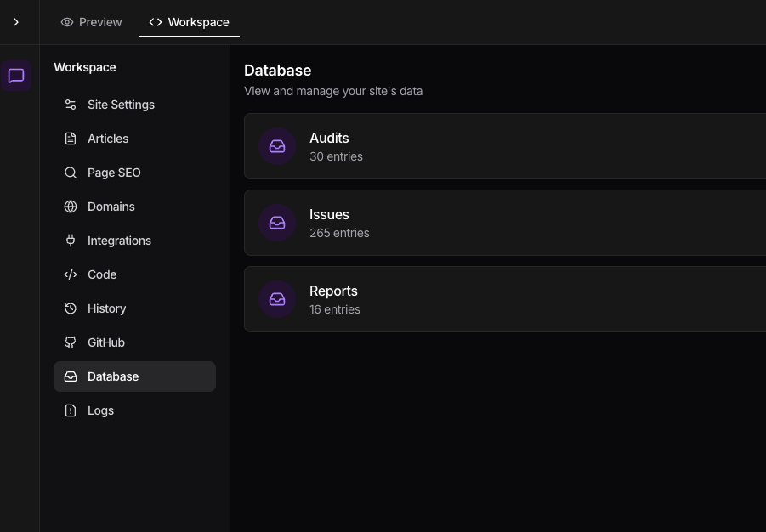Open the Reports table with 16 entries
Viewport: 766px width, 532px height.
pyautogui.click(x=505, y=299)
